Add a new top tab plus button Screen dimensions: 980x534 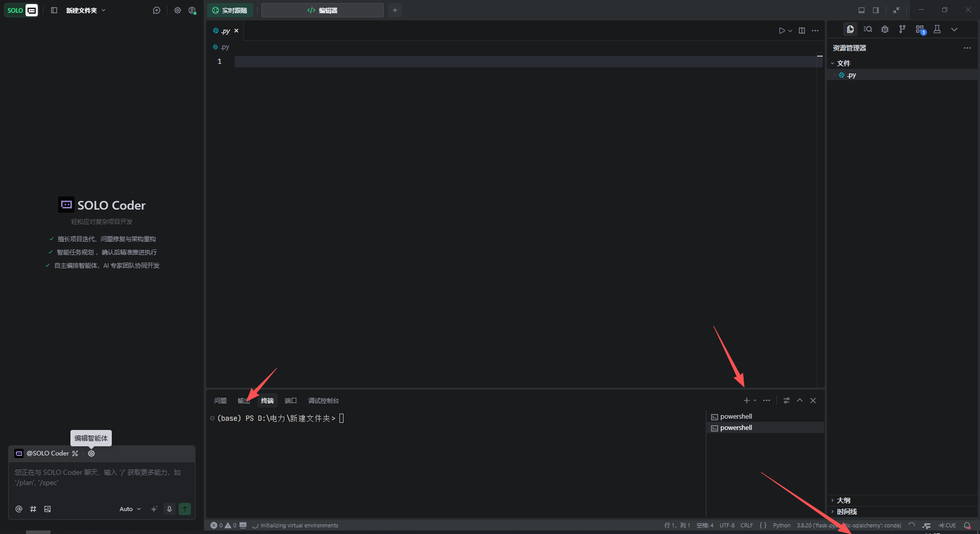coord(395,10)
